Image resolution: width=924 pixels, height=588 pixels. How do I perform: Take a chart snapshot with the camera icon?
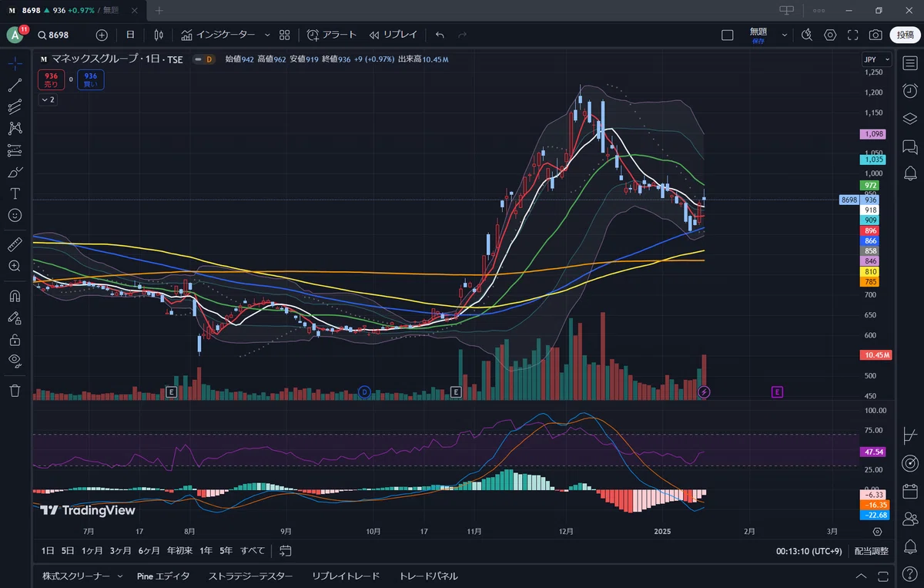pyautogui.click(x=875, y=35)
